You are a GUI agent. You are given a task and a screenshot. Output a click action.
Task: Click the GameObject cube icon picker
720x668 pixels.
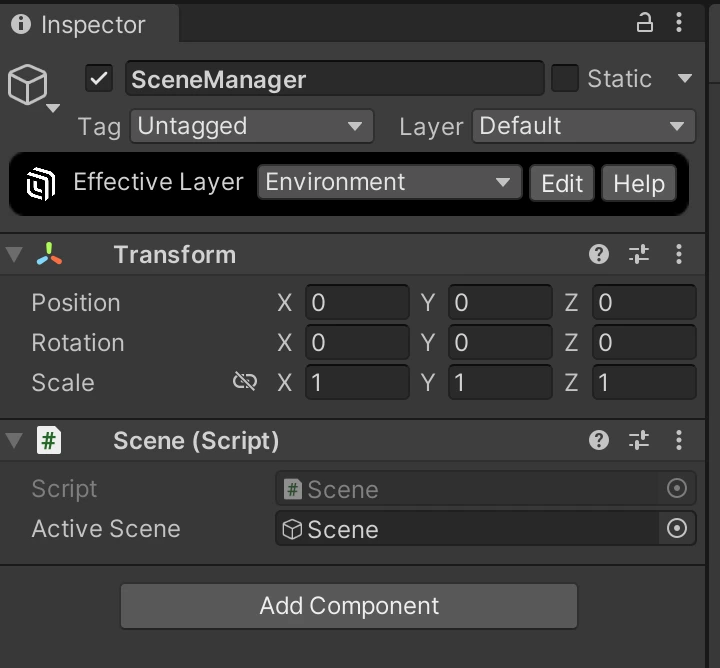28,86
